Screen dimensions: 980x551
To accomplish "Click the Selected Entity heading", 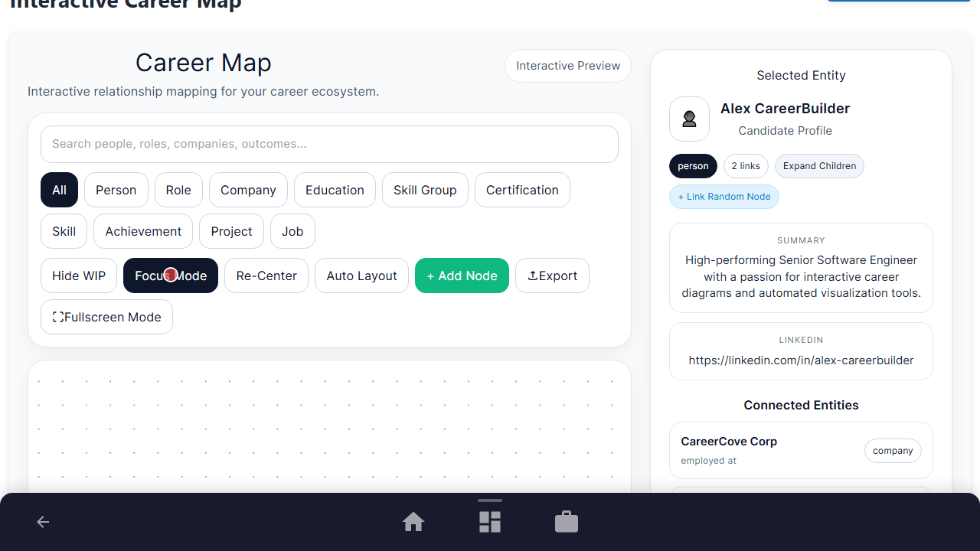I will click(x=801, y=75).
